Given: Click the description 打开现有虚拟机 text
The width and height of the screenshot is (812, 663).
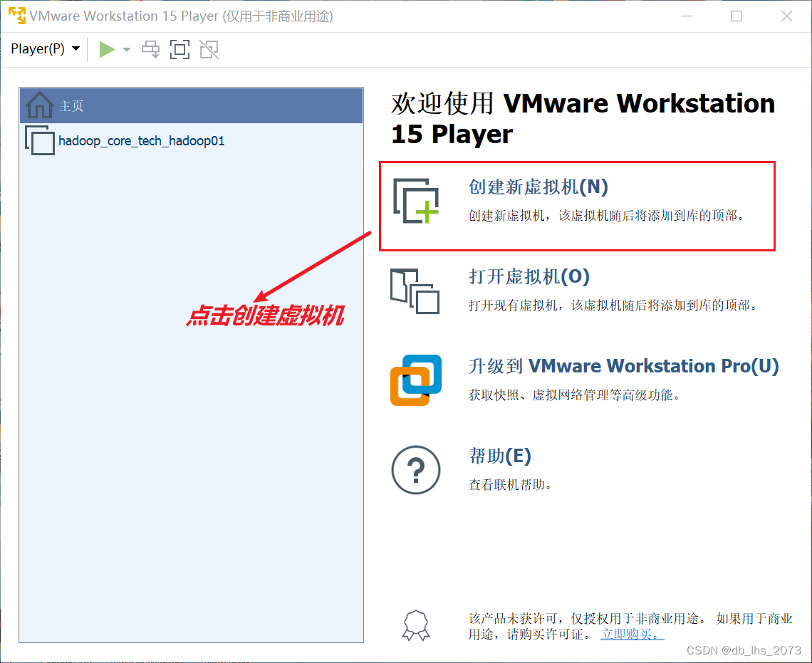Looking at the screenshot, I should 614,305.
